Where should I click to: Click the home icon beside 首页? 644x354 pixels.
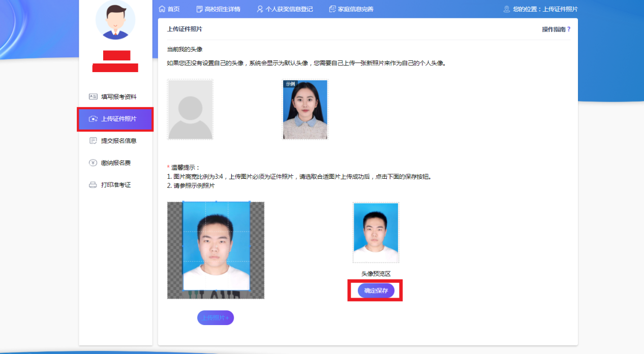point(162,9)
